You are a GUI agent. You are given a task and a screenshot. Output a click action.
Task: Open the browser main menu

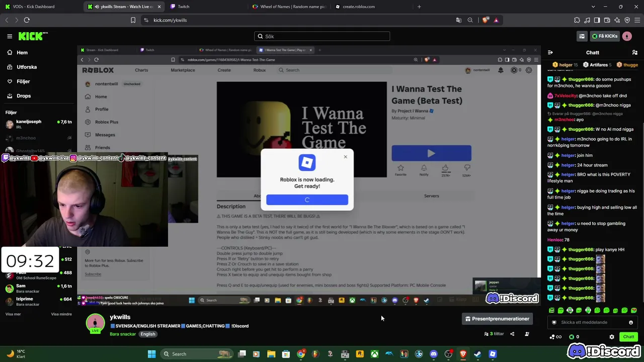(x=637, y=20)
